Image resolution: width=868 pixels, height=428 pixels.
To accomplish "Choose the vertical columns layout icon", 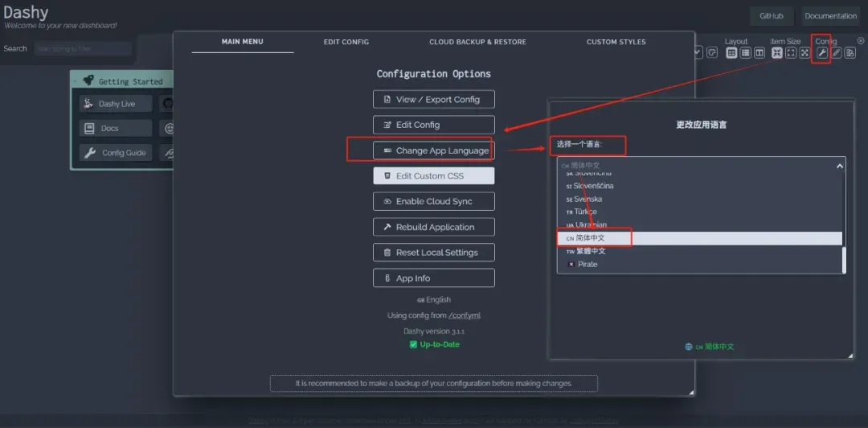I will pyautogui.click(x=759, y=53).
